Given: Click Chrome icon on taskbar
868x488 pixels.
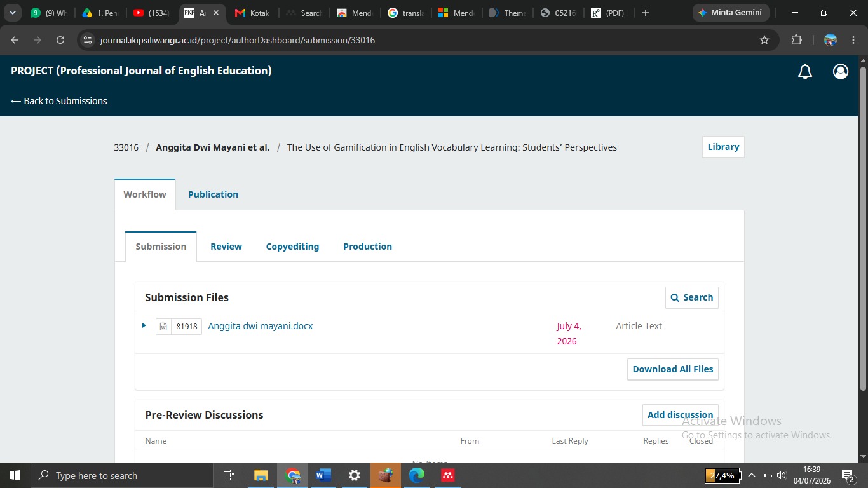Looking at the screenshot, I should pos(292,475).
